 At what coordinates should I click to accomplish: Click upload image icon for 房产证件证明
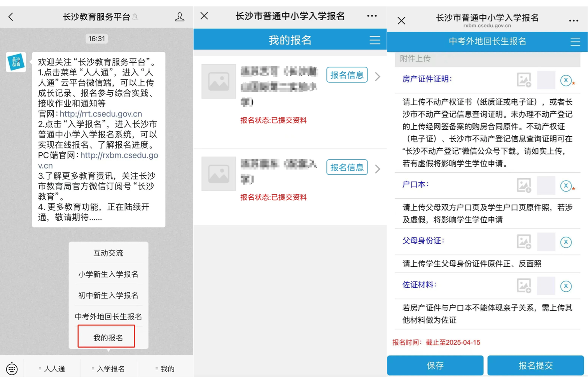click(524, 80)
